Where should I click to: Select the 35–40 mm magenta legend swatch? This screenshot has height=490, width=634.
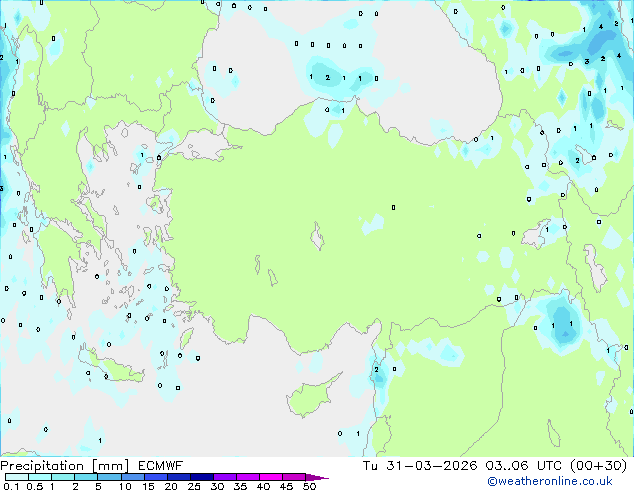pyautogui.click(x=248, y=477)
